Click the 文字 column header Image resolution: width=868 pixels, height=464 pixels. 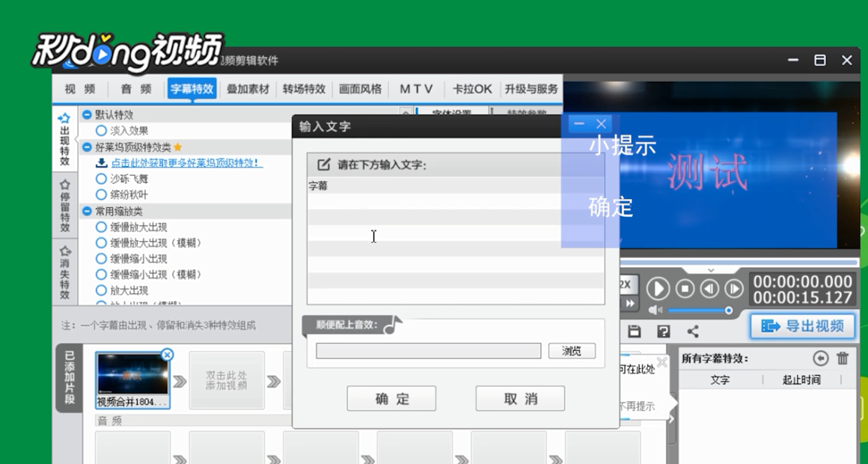point(720,380)
